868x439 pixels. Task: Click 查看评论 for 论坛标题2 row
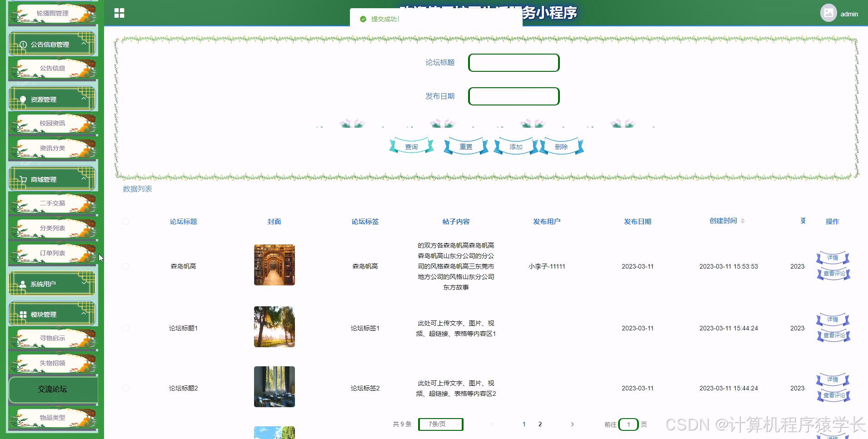[833, 395]
